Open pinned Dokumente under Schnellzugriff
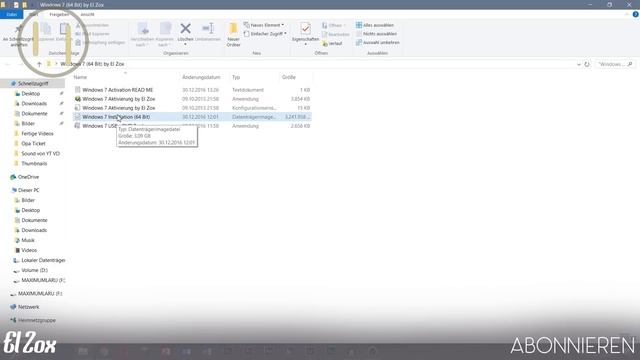Screen dimensions: 640x360 34,113
